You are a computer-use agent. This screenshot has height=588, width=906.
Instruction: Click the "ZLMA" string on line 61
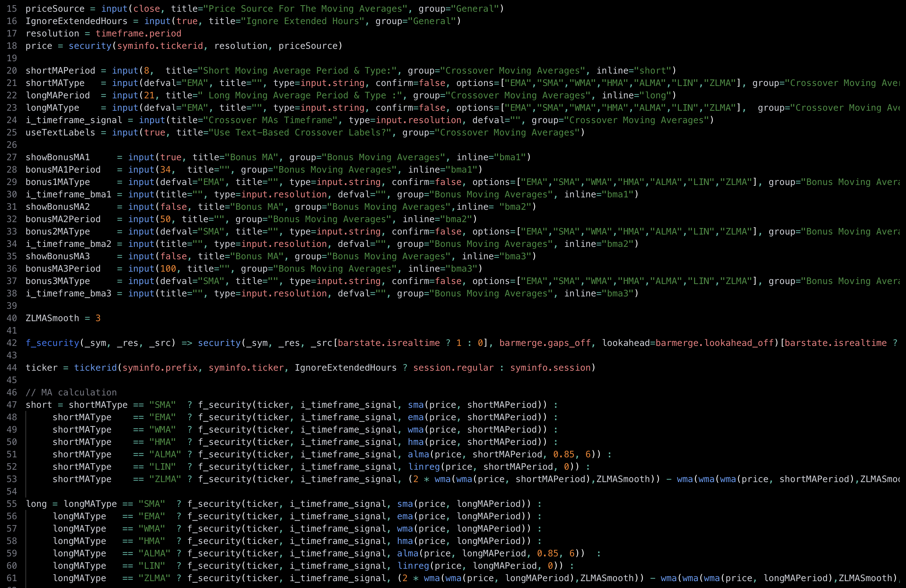click(x=154, y=578)
